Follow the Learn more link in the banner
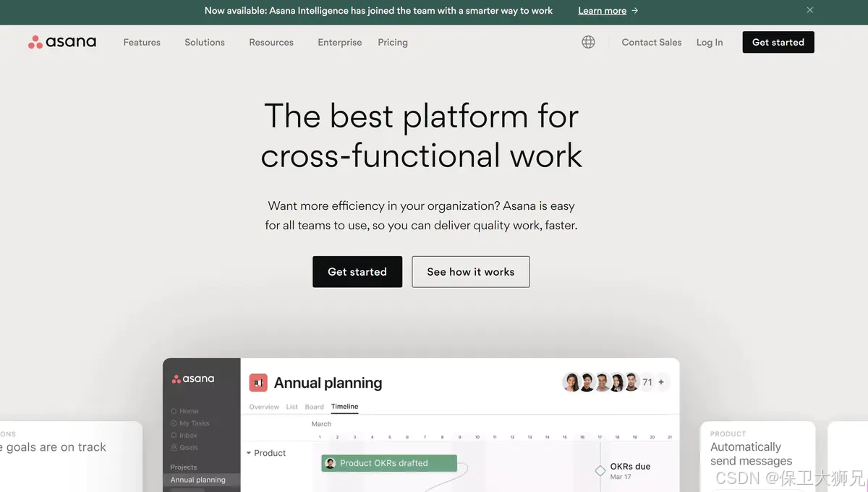Screen dimensions: 868x492 point(602,11)
